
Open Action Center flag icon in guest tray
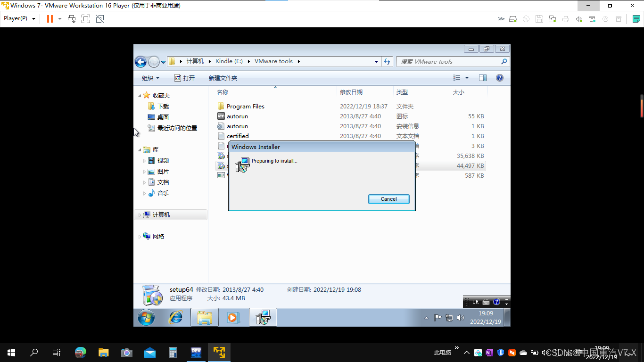click(x=438, y=318)
